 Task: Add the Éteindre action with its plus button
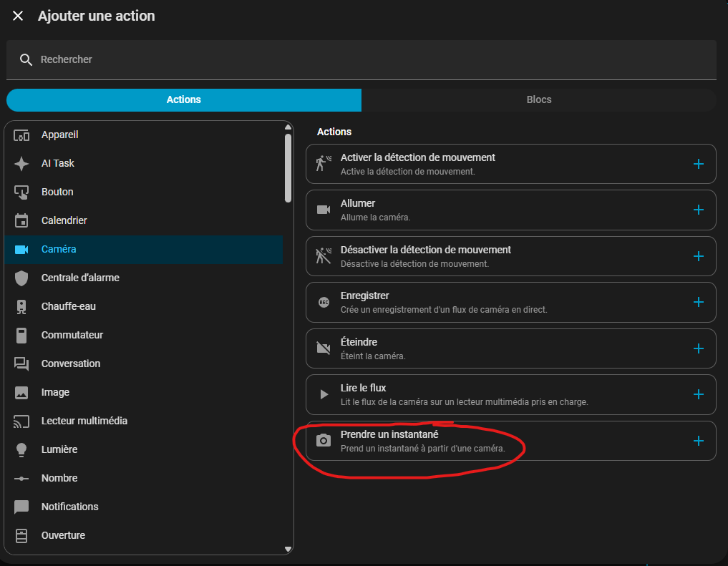pos(699,348)
